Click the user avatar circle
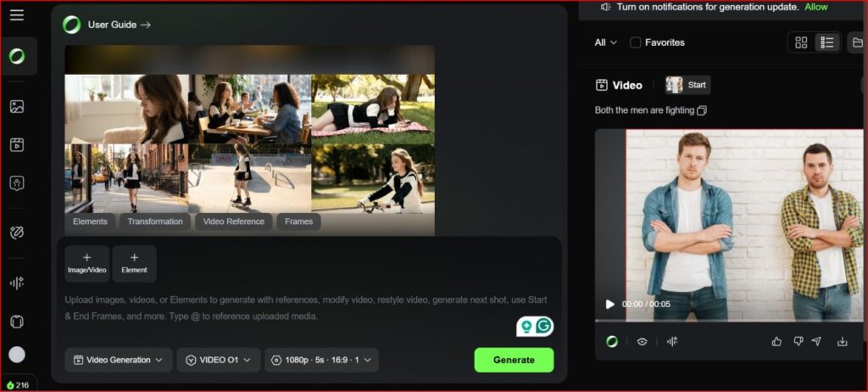 (17, 355)
